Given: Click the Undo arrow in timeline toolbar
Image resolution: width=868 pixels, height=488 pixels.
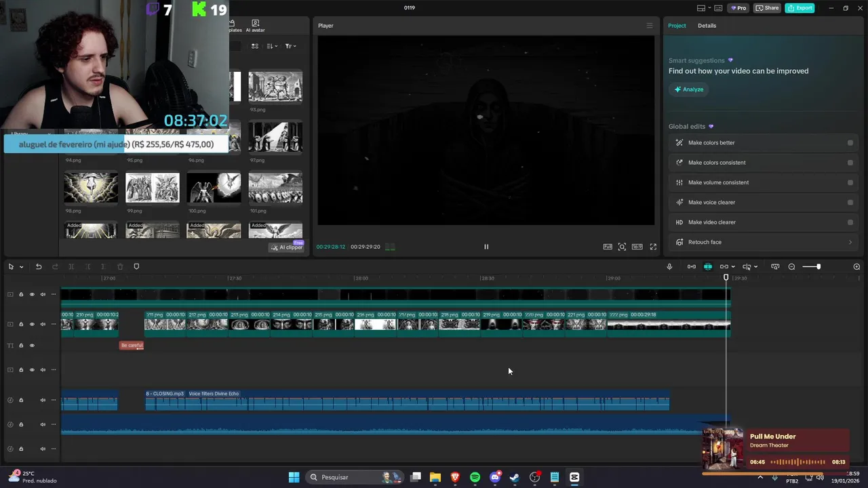Looking at the screenshot, I should [39, 266].
